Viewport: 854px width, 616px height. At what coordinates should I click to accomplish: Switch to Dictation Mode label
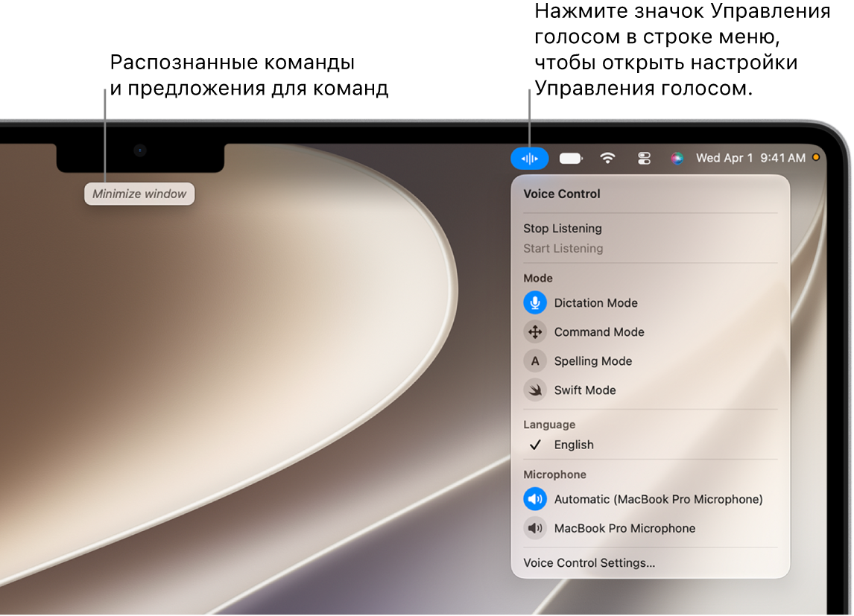coord(596,303)
